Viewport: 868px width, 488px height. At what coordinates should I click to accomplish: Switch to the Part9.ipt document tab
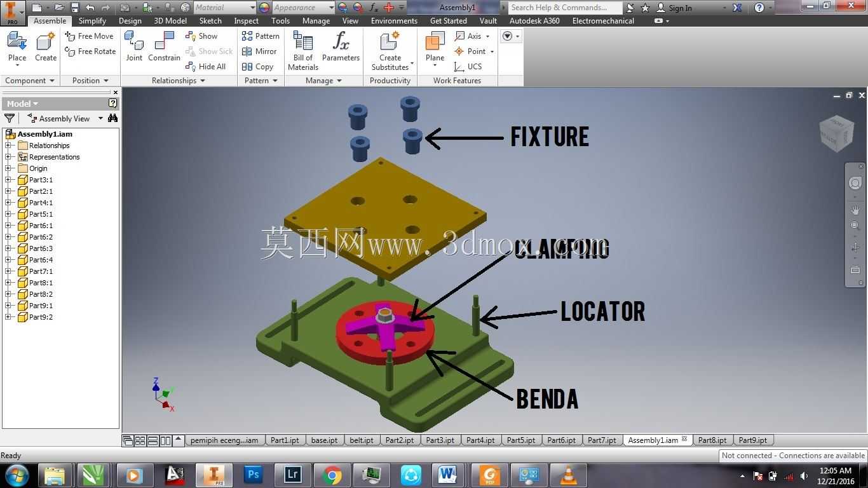point(753,440)
